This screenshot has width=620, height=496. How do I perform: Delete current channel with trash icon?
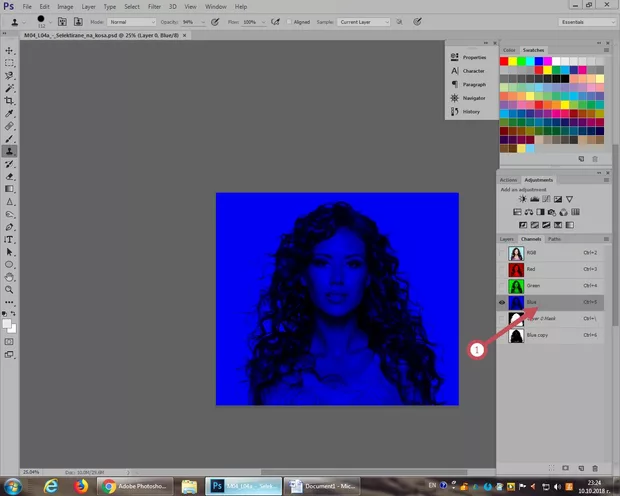pyautogui.click(x=595, y=468)
